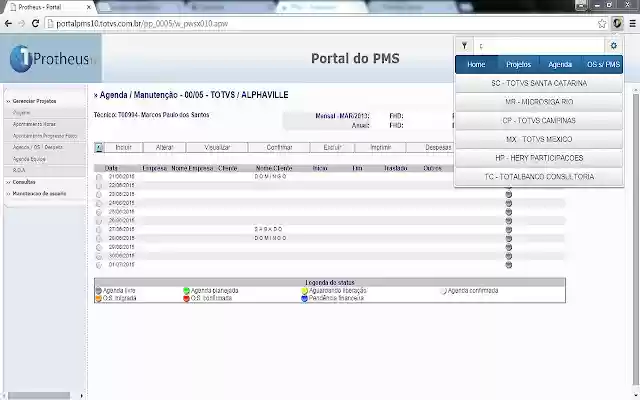Open R.D.A in sidebar
The image size is (640, 400).
coord(19,170)
